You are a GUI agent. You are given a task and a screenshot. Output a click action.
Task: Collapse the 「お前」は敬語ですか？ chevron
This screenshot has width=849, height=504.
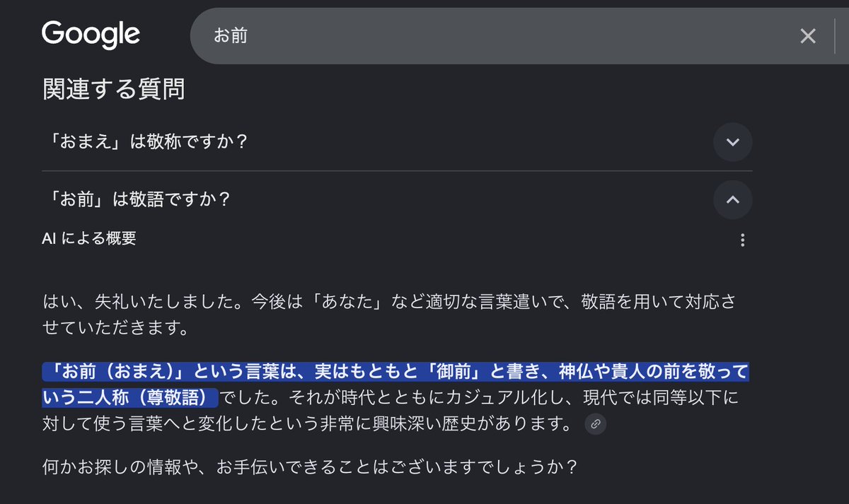pyautogui.click(x=733, y=200)
